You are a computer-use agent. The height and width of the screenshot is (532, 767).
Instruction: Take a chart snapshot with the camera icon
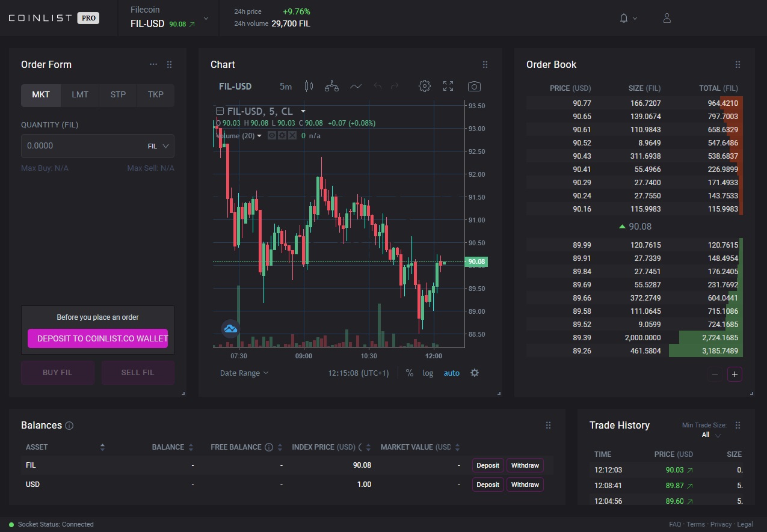click(x=474, y=86)
